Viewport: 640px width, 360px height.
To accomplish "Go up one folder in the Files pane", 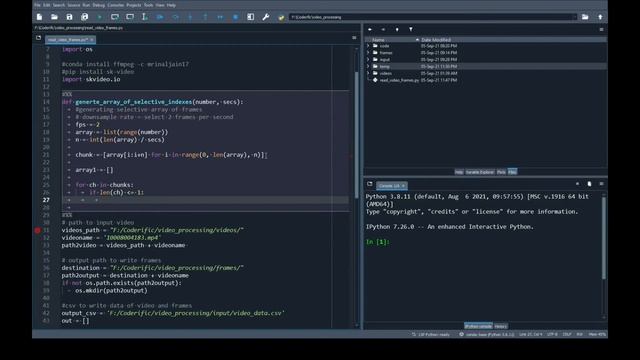I will point(397,29).
